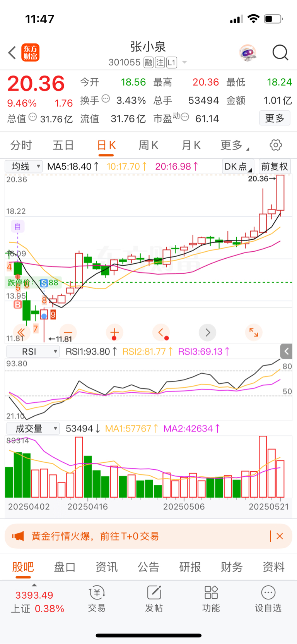Open the 成交量 indicator dropdown
Image resolution: width=297 pixels, height=644 pixels.
click(33, 428)
